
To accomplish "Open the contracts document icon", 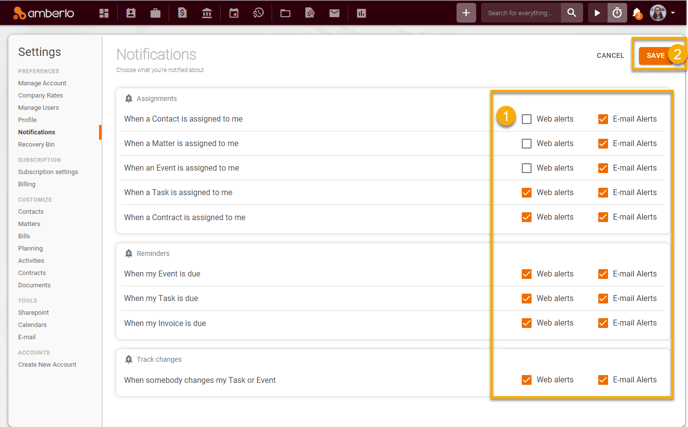I will coord(310,13).
